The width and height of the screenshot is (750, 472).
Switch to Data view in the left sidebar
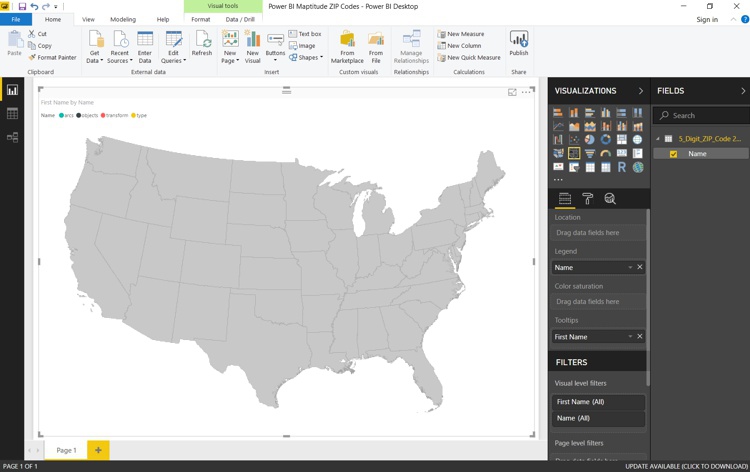[12, 114]
